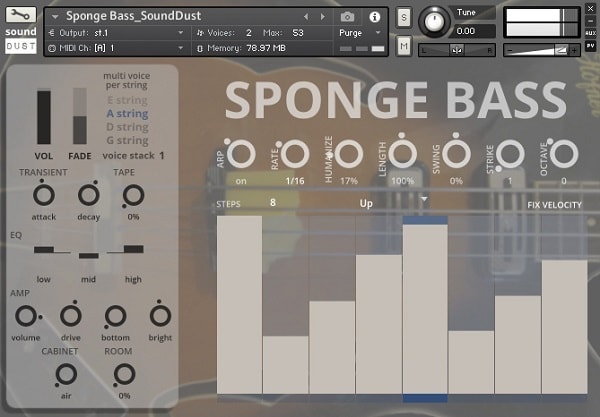Click the AMP volume knob

(x=26, y=316)
